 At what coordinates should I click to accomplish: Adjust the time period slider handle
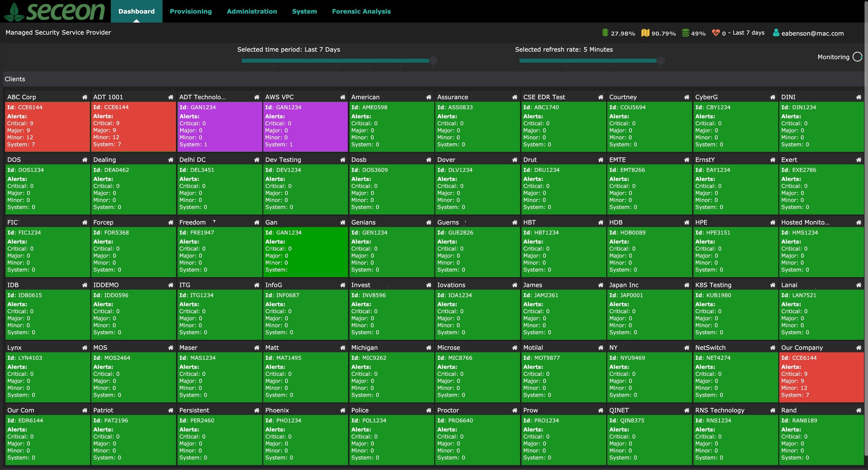click(x=433, y=61)
